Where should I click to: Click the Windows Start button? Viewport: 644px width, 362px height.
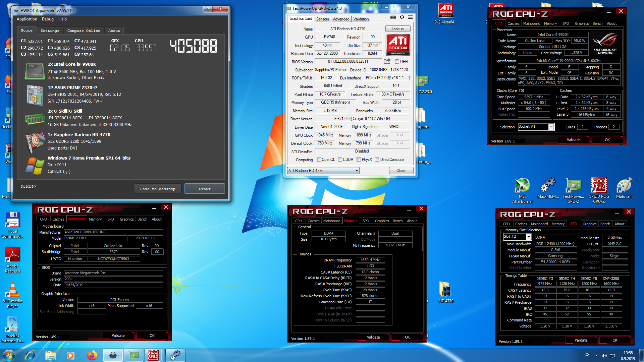pyautogui.click(x=9, y=355)
